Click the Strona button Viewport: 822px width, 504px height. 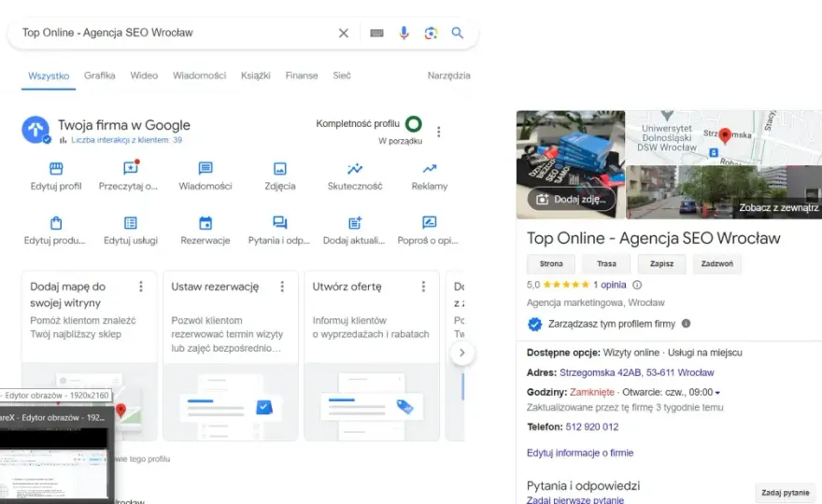click(551, 263)
